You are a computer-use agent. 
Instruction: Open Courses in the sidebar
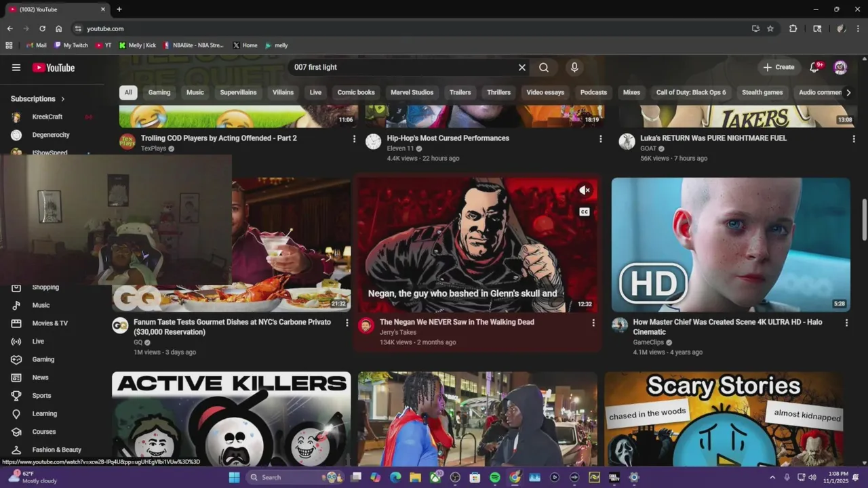(43, 432)
